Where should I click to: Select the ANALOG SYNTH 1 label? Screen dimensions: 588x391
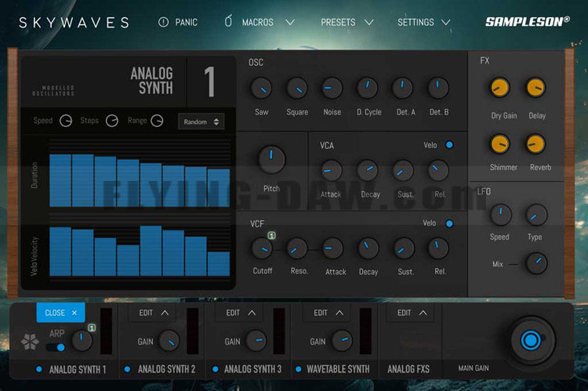click(78, 370)
